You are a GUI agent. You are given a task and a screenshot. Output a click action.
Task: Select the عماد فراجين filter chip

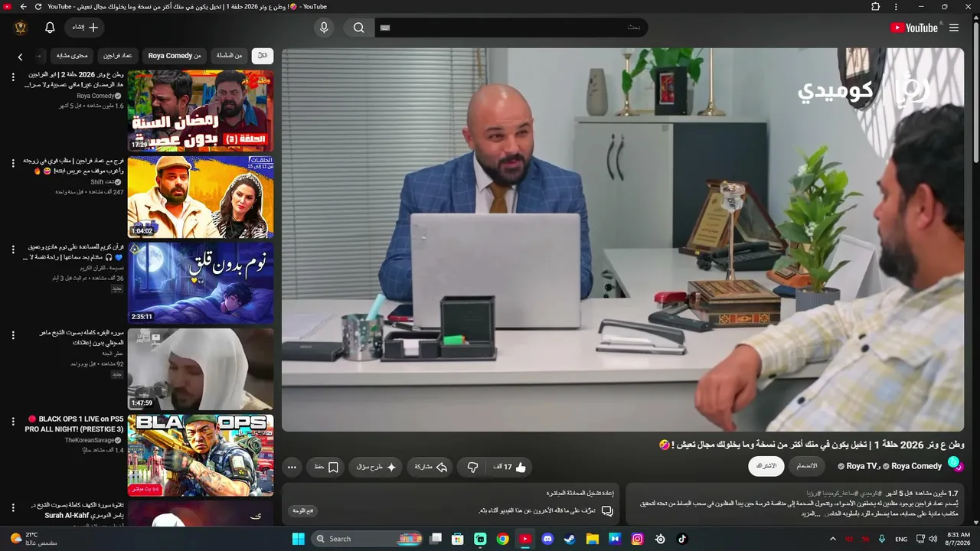pyautogui.click(x=118, y=56)
